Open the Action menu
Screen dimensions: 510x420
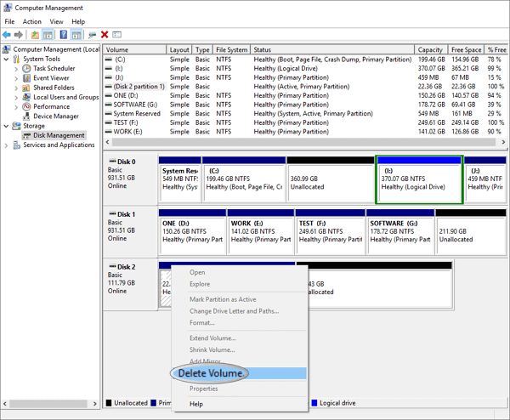(x=32, y=21)
